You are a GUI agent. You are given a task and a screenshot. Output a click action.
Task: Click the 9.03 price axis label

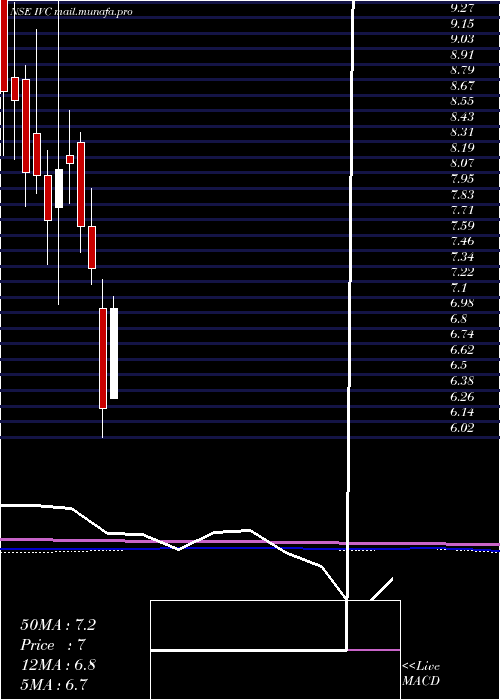click(462, 39)
